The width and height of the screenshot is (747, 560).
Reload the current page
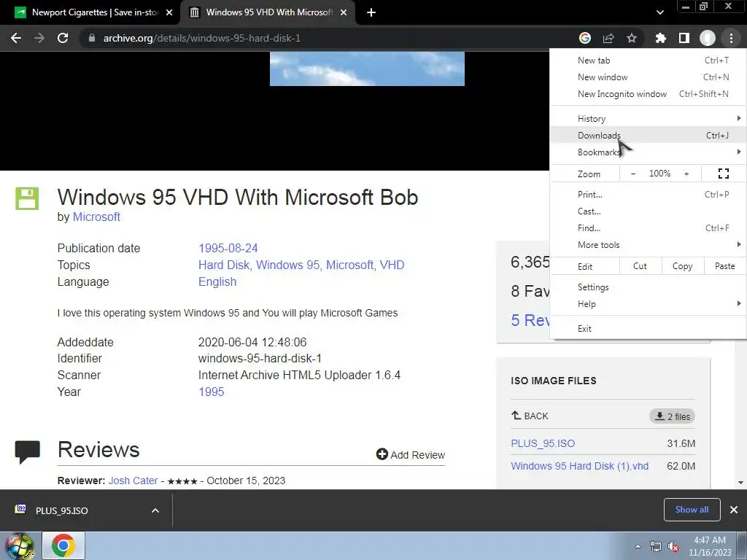[63, 38]
